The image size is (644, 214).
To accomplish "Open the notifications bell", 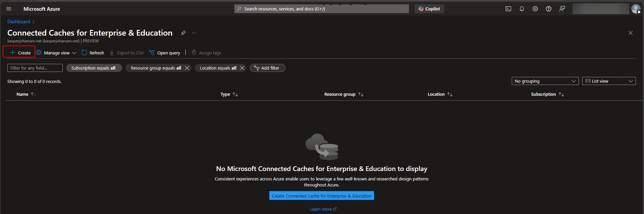I will [x=522, y=9].
